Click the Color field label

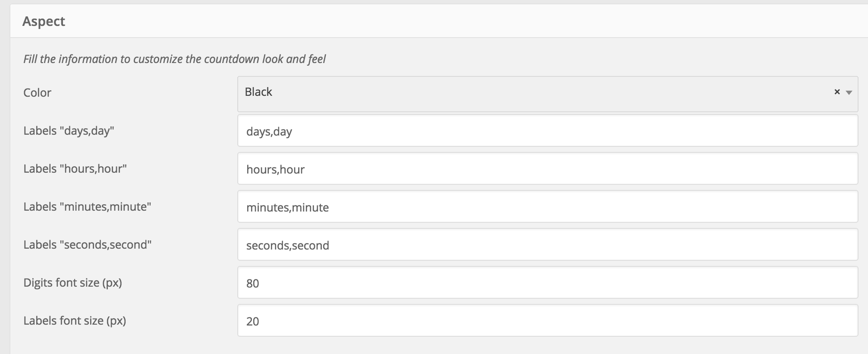coord(38,92)
